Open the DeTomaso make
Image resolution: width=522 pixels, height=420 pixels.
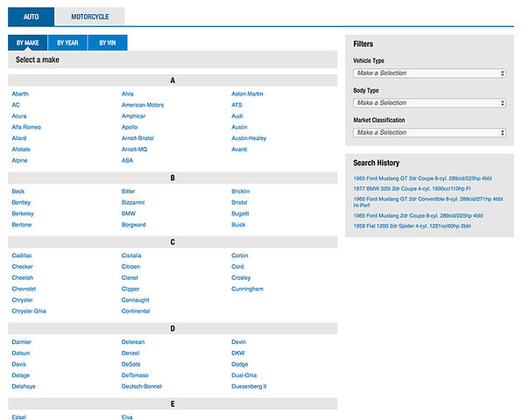click(x=135, y=375)
